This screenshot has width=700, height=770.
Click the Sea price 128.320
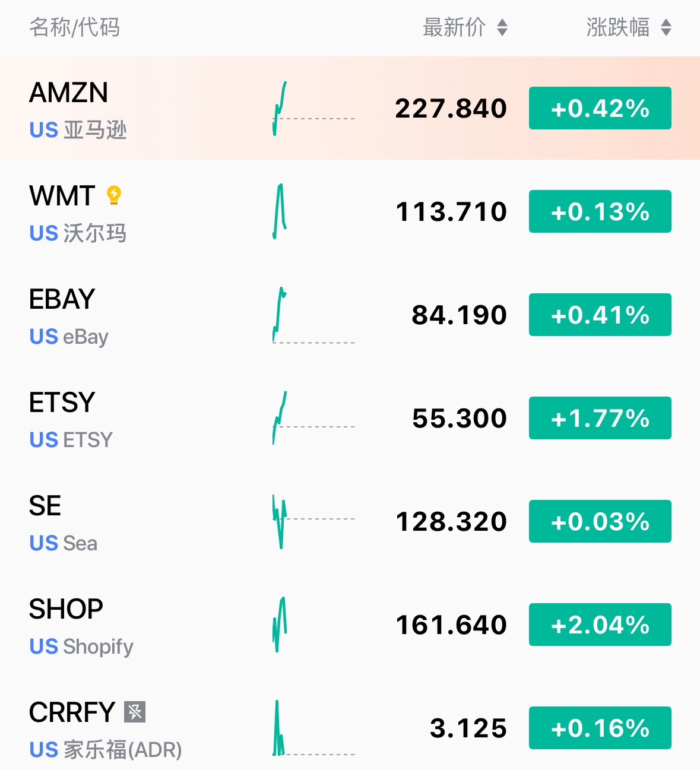(451, 522)
